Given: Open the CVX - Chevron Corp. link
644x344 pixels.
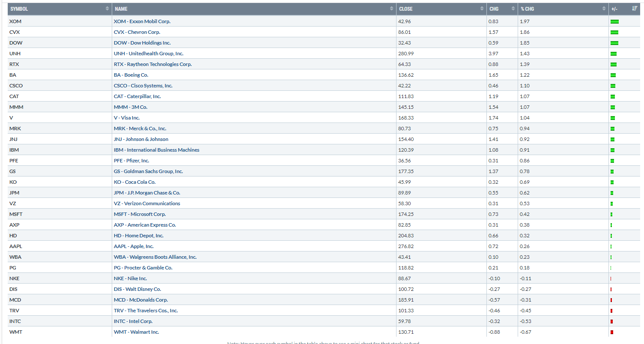Looking at the screenshot, I should 137,32.
